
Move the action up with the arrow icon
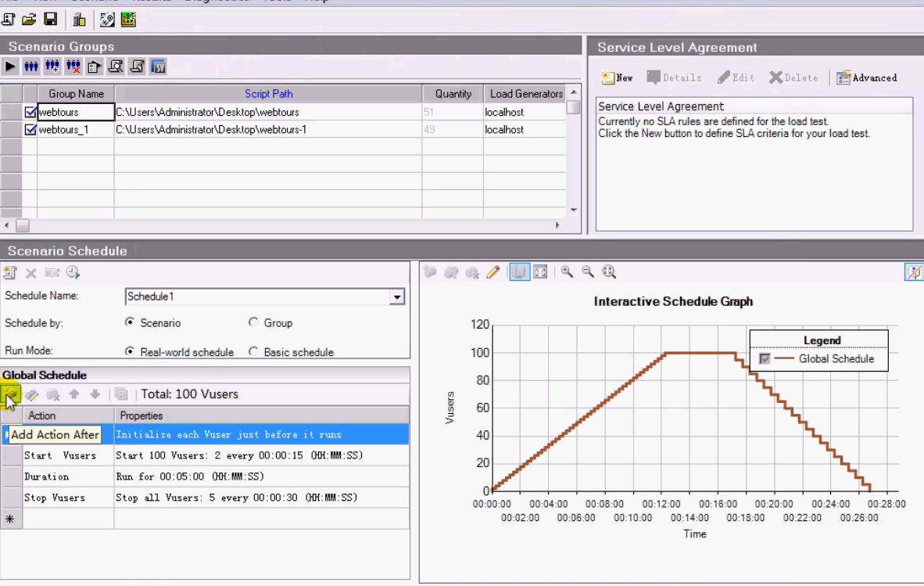click(x=73, y=394)
